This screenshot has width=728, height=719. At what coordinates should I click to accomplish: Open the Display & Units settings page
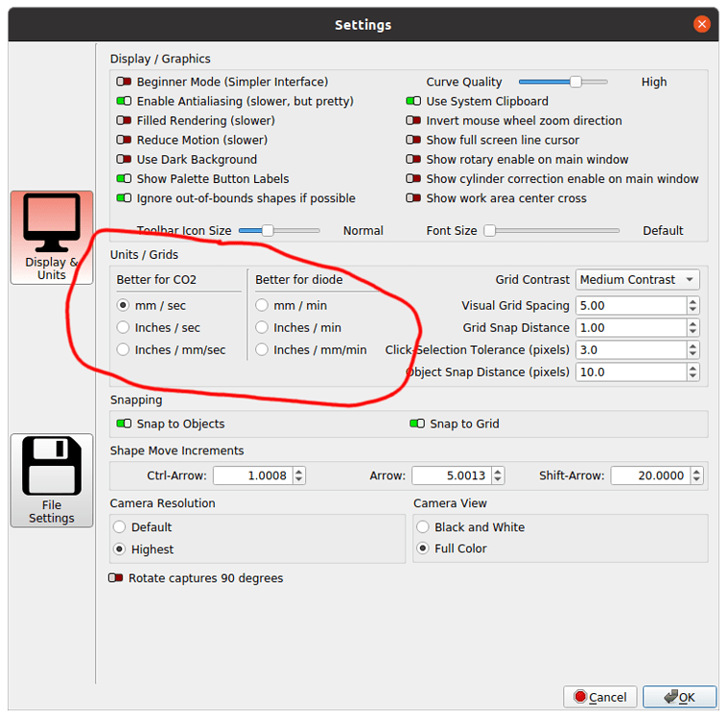coord(52,237)
